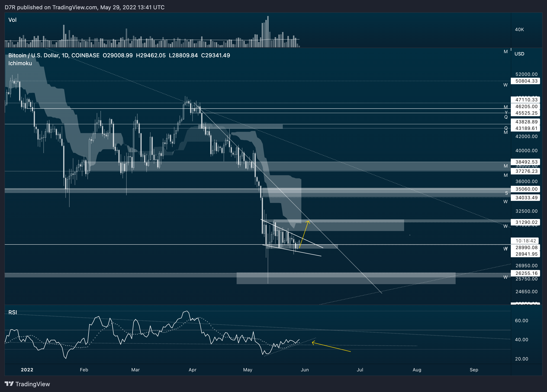Click the 'Jun' time axis label
Image resolution: width=547 pixels, height=392 pixels.
305,370
